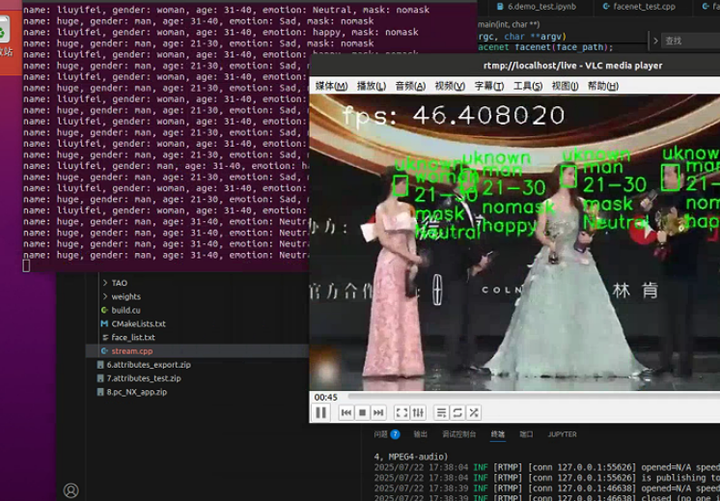Click the CMakeLists.txt M icon

[104, 324]
